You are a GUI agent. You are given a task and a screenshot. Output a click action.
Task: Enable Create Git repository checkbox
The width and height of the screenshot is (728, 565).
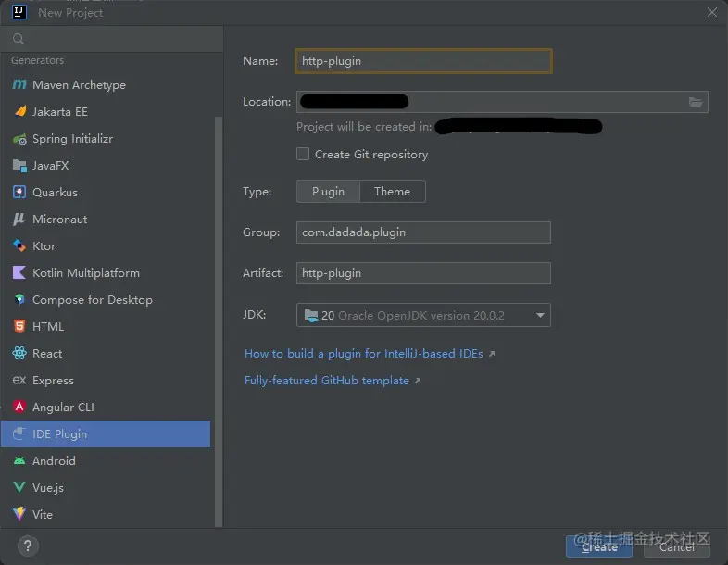303,154
